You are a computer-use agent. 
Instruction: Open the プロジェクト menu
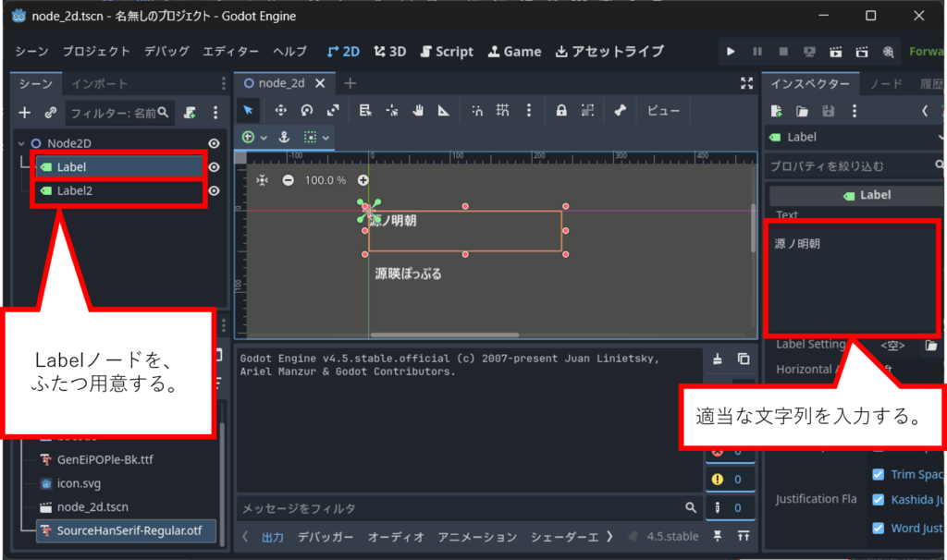[96, 52]
